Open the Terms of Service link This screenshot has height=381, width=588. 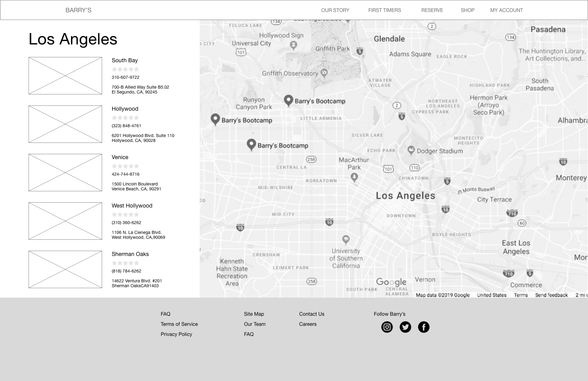click(x=179, y=324)
